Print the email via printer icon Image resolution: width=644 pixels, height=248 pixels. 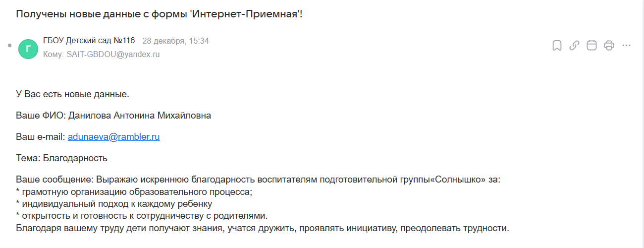pyautogui.click(x=609, y=46)
